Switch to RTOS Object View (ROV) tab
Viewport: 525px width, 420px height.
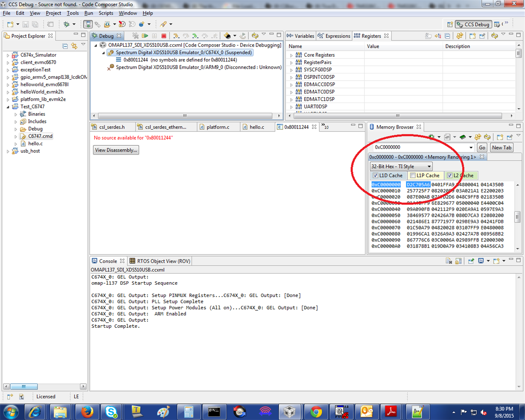[x=160, y=261]
